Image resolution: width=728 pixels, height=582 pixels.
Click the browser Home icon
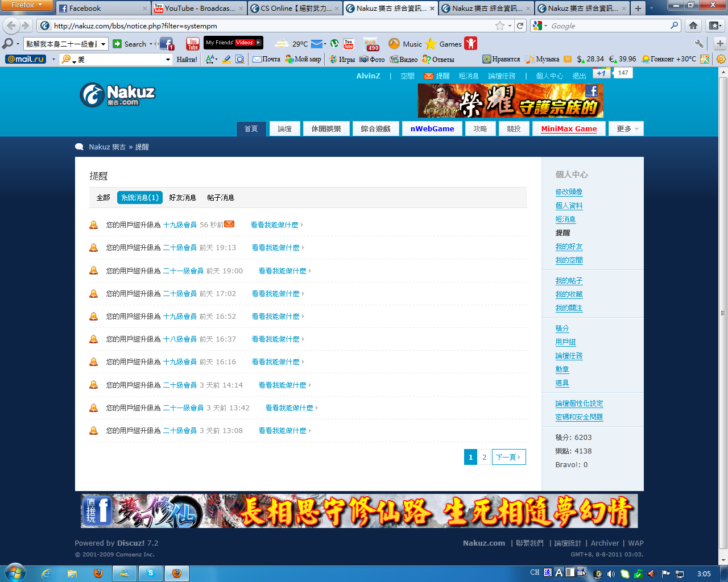coord(693,26)
